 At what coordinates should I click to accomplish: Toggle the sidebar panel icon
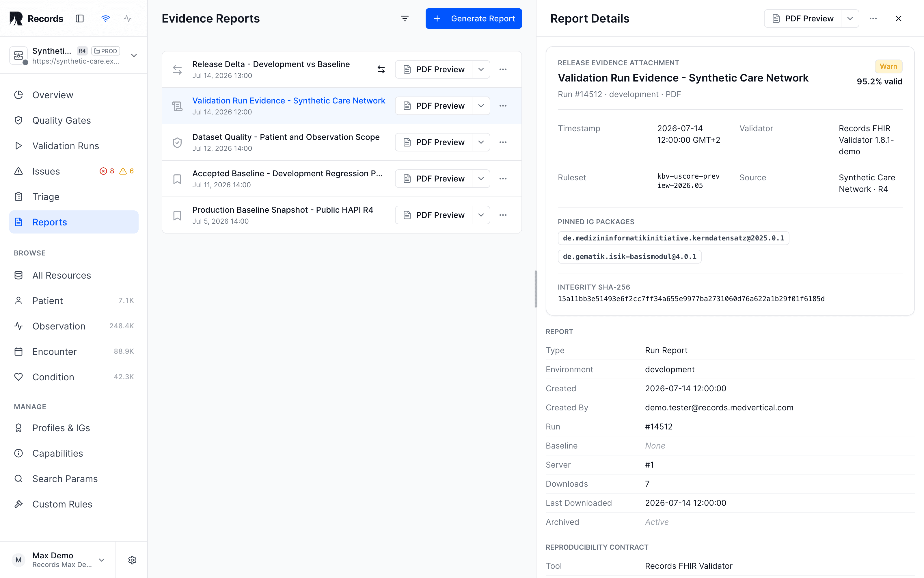(79, 18)
